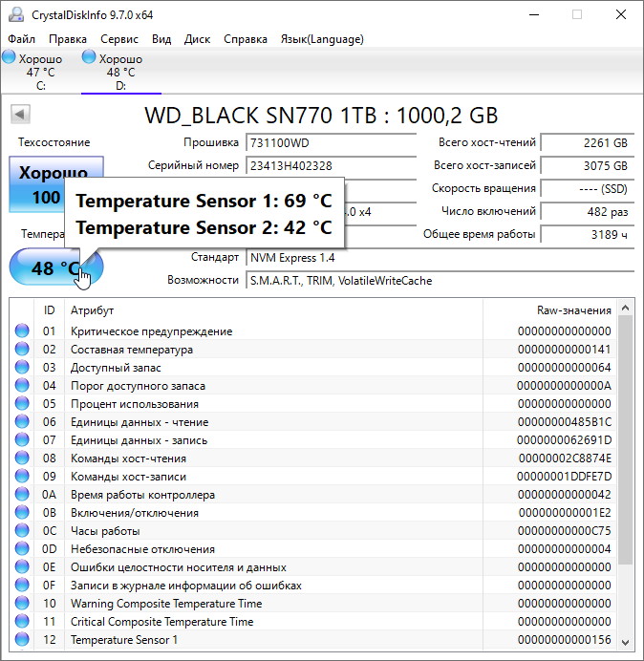Screen dimensions: 644x661
Task: Click the Raw-значения column header
Action: point(549,310)
